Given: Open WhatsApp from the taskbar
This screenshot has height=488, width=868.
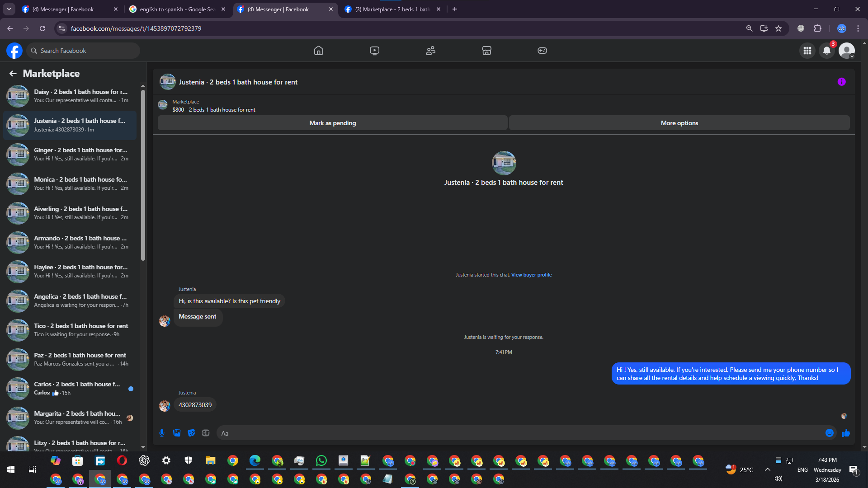Looking at the screenshot, I should tap(321, 460).
